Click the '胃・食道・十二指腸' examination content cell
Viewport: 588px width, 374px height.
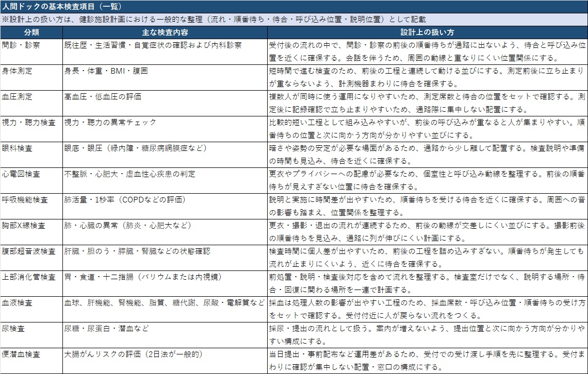143,277
